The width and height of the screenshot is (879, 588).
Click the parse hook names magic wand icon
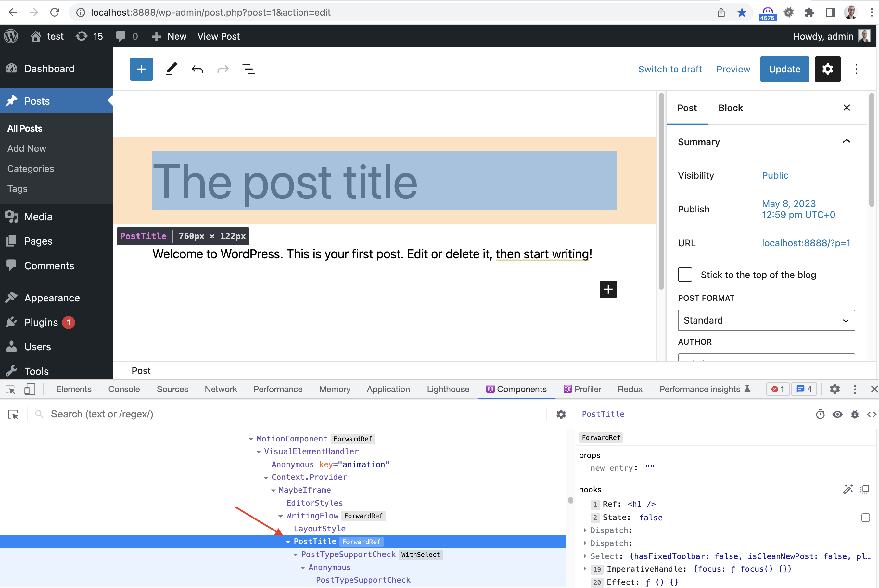[847, 489]
